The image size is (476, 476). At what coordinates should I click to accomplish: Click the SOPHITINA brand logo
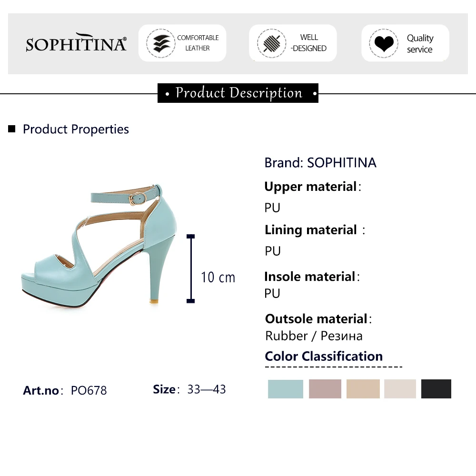click(x=76, y=43)
